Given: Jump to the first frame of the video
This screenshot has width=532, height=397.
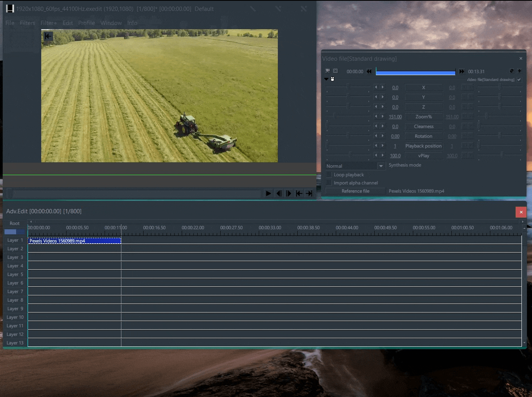Looking at the screenshot, I should [299, 193].
